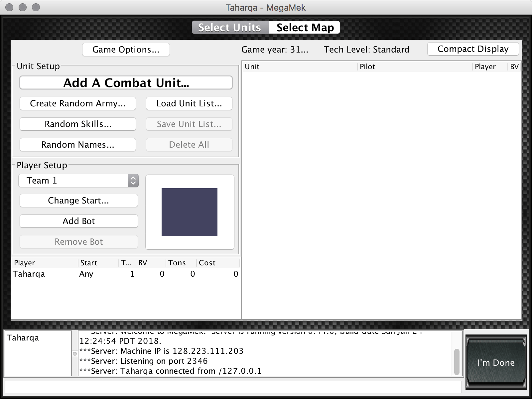Click the I'm Done button
The height and width of the screenshot is (399, 532).
496,362
